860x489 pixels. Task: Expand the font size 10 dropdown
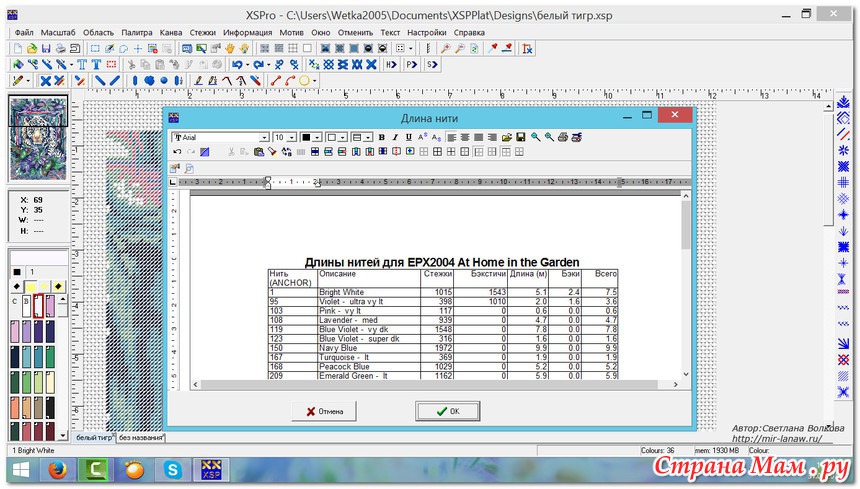pyautogui.click(x=292, y=137)
